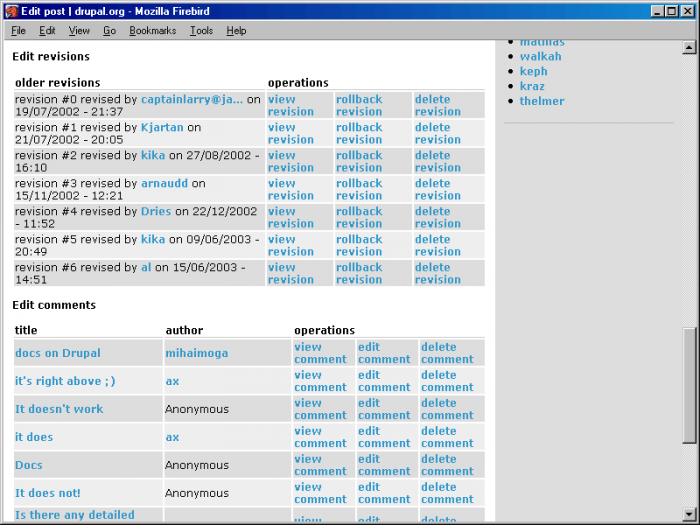The image size is (700, 525).
Task: Open Dries user link
Action: 156,211
